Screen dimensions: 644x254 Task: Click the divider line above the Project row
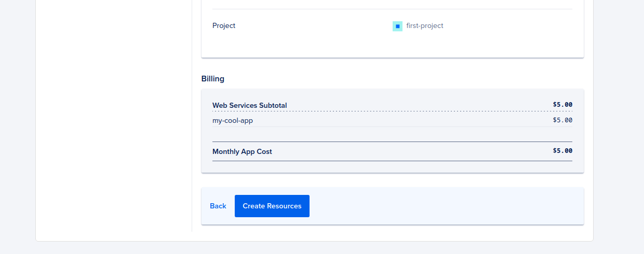[x=392, y=9]
